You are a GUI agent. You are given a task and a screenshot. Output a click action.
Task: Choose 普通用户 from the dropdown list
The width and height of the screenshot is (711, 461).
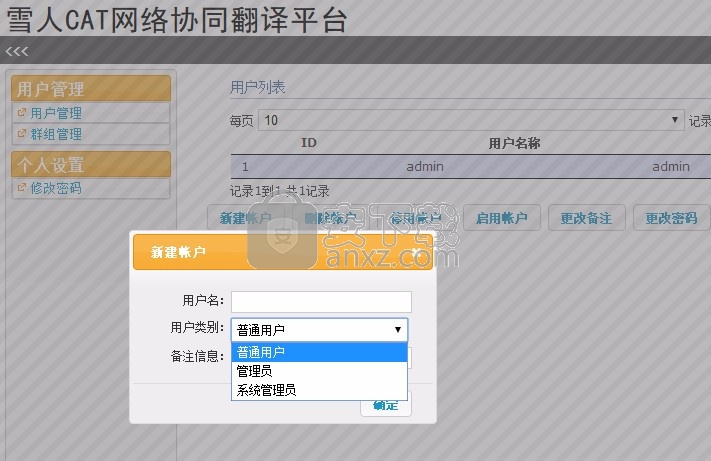pos(319,352)
